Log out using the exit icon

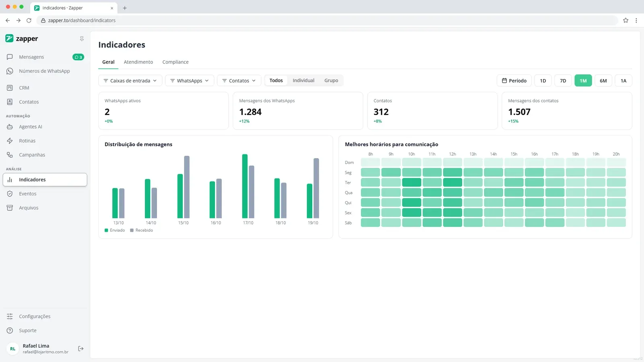81,349
